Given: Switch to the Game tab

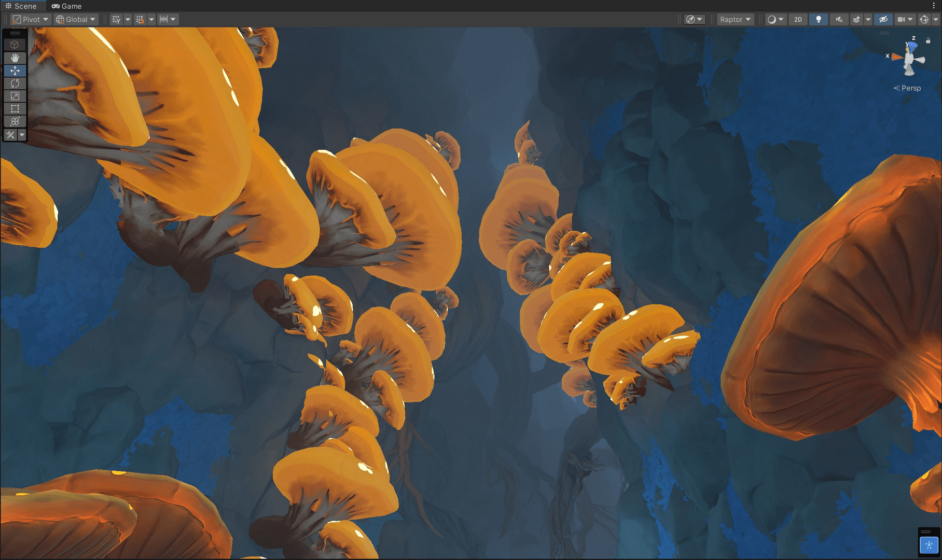Looking at the screenshot, I should (x=67, y=6).
